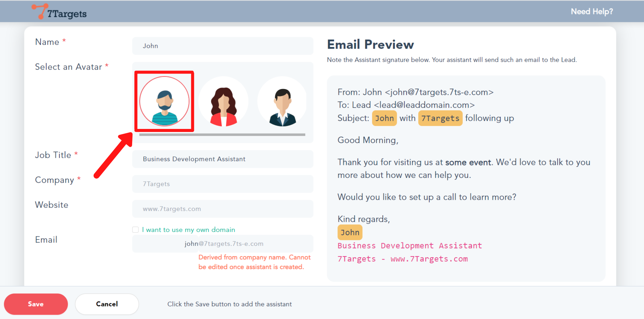Click the www.7Targets.com signature line
Screen dimensions: 644x319
[429, 259]
